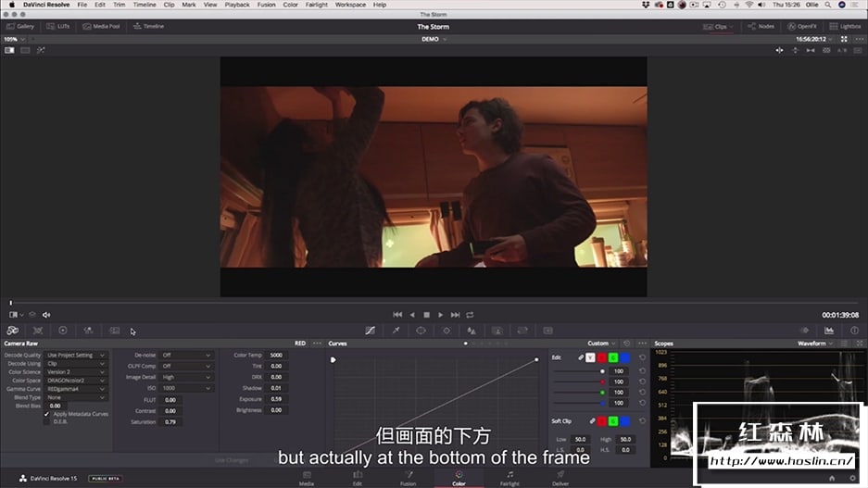Select the blue Edit curve channel
Image resolution: width=868 pixels, height=488 pixels.
coord(625,357)
